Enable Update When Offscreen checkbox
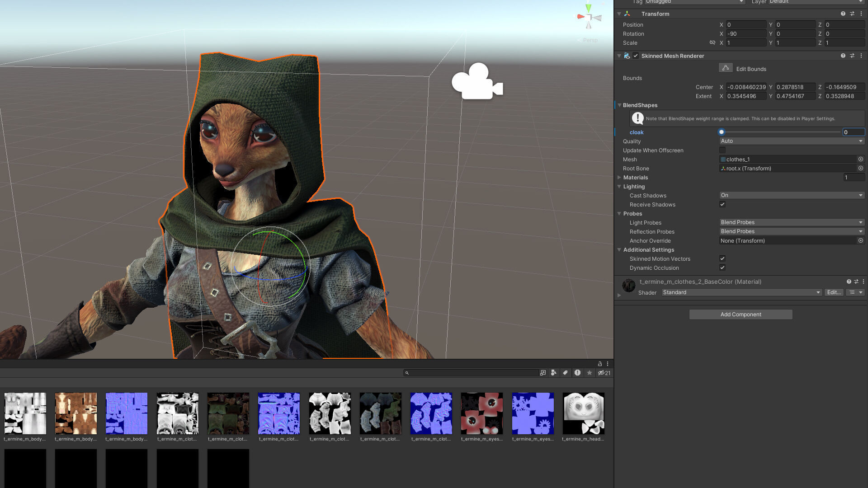The width and height of the screenshot is (868, 488). point(722,150)
